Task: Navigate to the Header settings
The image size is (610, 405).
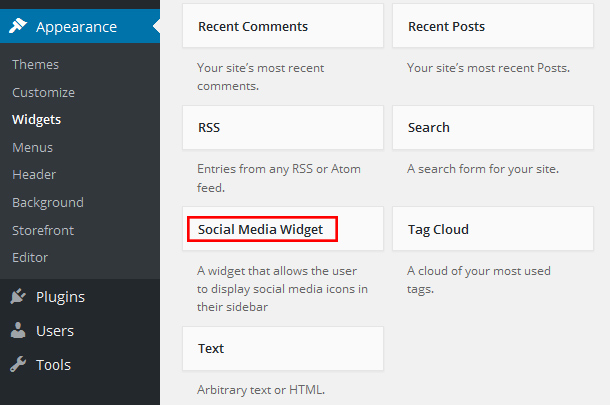Action: tap(34, 175)
